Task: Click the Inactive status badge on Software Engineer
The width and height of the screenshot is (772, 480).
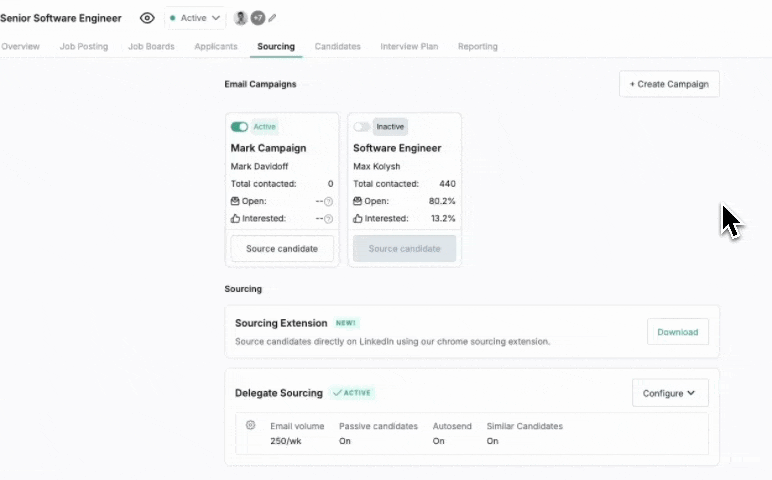Action: (x=390, y=127)
